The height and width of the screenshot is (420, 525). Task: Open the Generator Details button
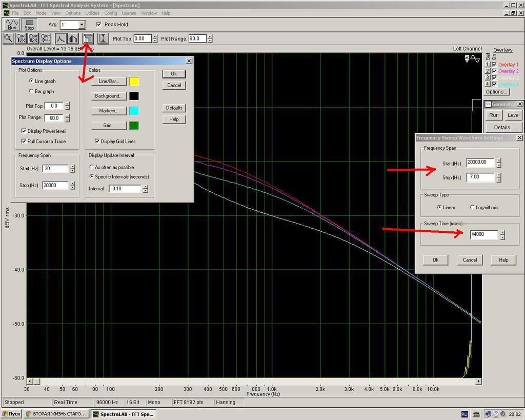[x=504, y=127]
